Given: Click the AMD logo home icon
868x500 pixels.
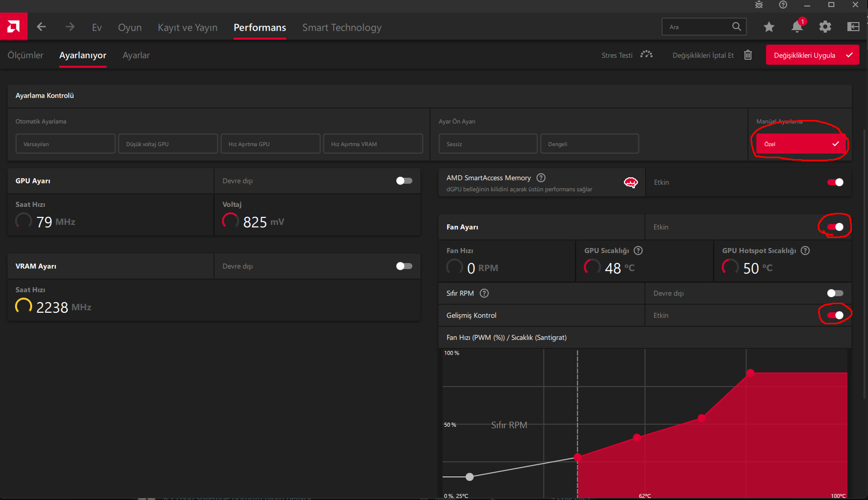Looking at the screenshot, I should (14, 27).
